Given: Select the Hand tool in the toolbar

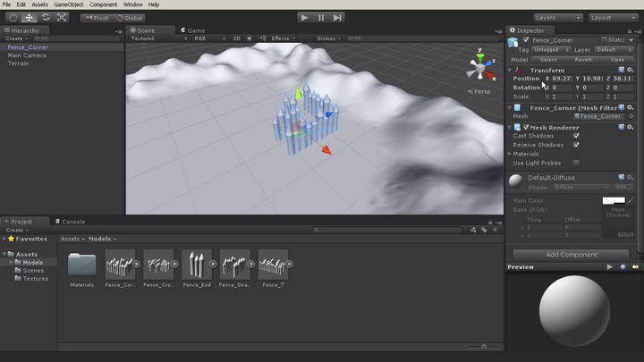Looking at the screenshot, I should click(13, 17).
